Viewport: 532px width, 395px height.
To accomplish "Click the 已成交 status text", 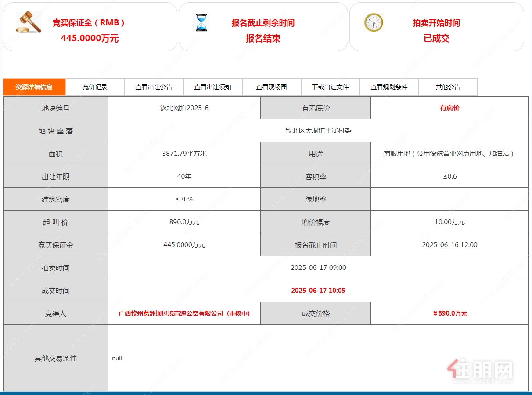I will (x=436, y=38).
